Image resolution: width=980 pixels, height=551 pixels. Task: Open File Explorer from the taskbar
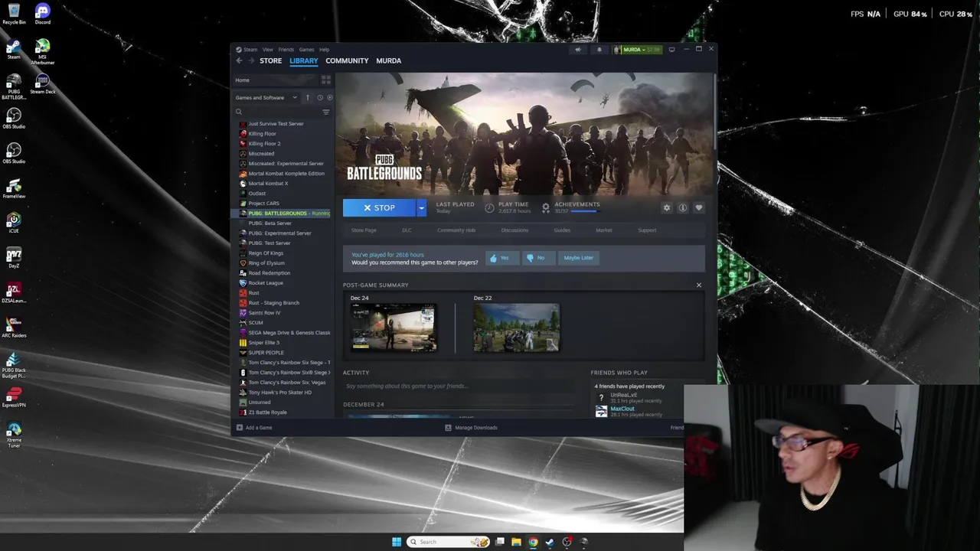click(x=516, y=542)
